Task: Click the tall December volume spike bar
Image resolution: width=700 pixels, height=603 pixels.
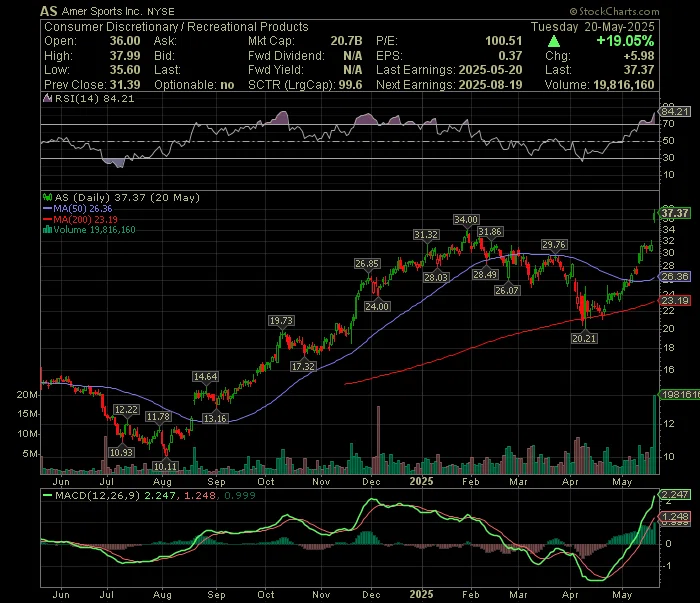Action: [x=378, y=440]
